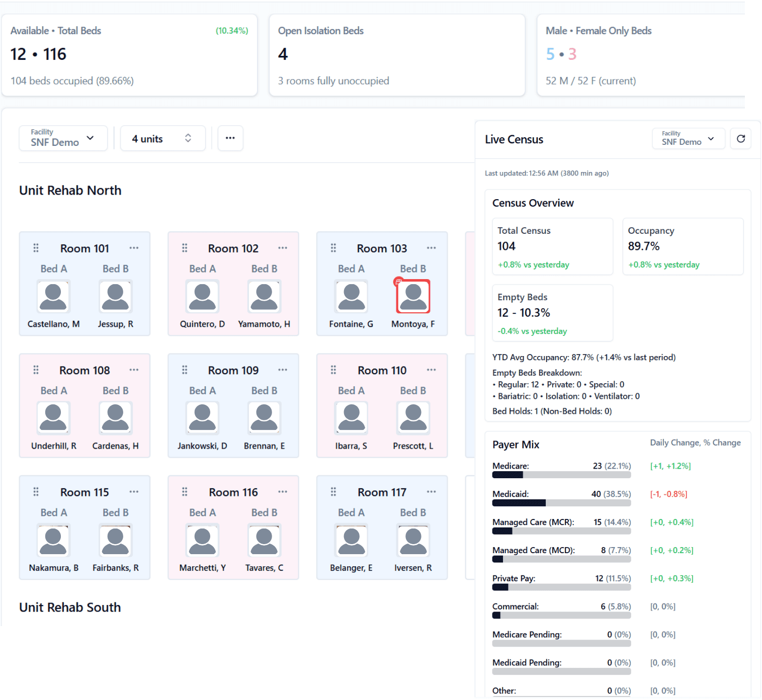
Task: Open Room 115 three-dot menu
Action: click(x=134, y=492)
